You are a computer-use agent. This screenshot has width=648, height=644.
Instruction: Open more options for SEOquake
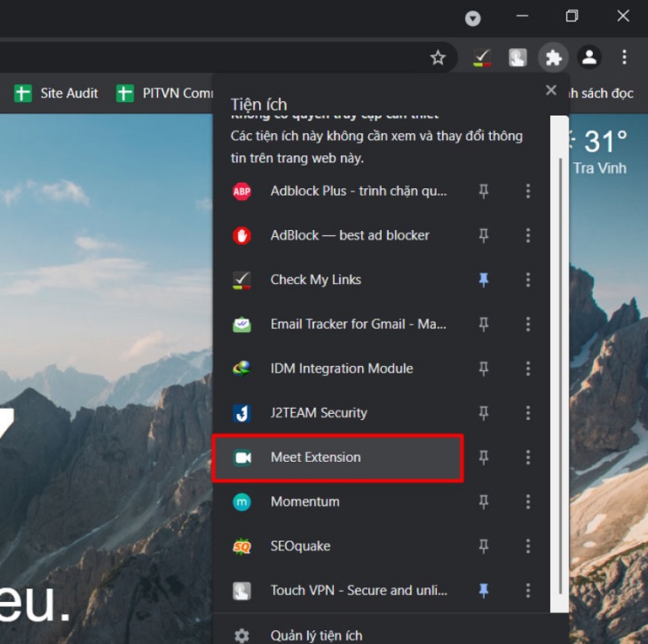[x=528, y=546]
